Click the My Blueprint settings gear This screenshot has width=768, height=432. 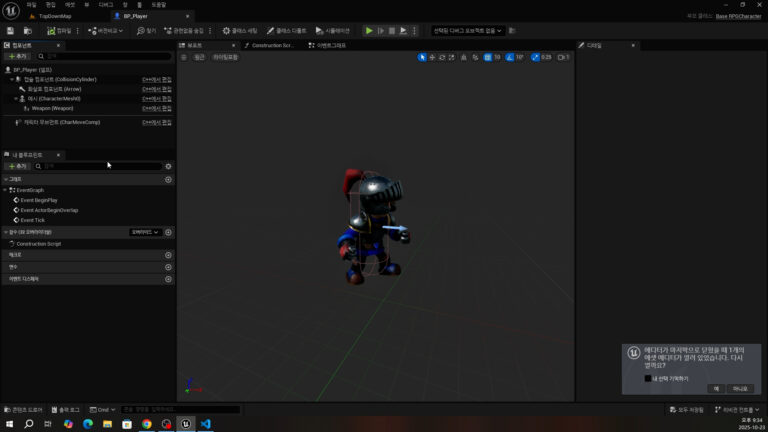(168, 166)
